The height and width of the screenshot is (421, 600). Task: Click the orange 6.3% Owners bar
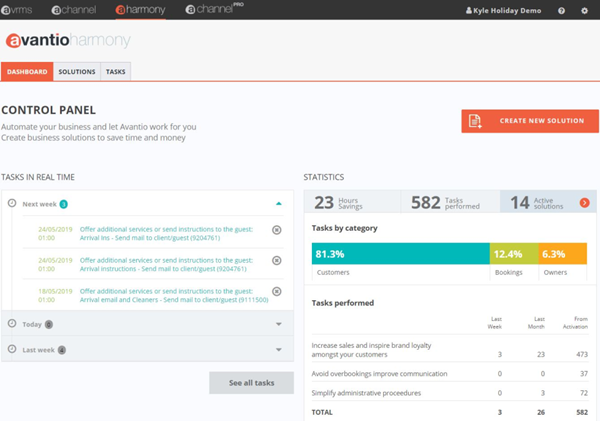coord(562,254)
